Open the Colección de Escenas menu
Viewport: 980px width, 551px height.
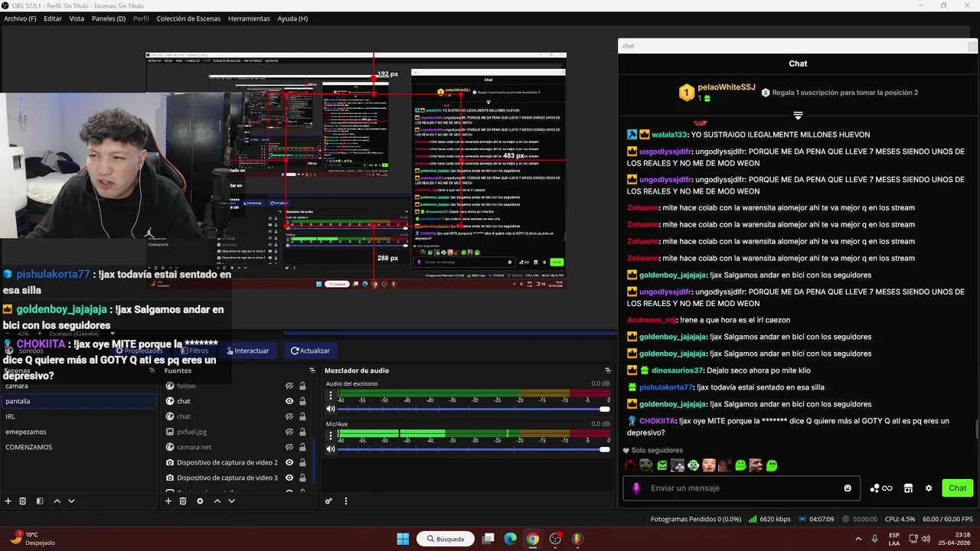(x=188, y=18)
